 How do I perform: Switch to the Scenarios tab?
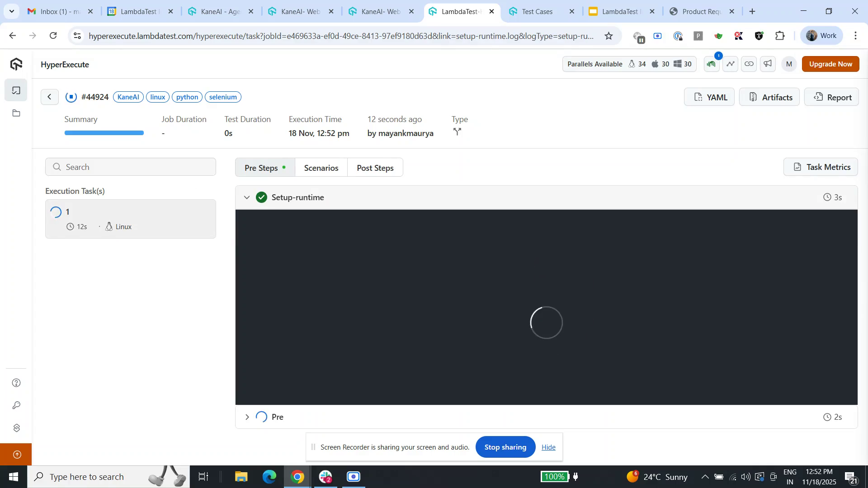[x=321, y=167]
